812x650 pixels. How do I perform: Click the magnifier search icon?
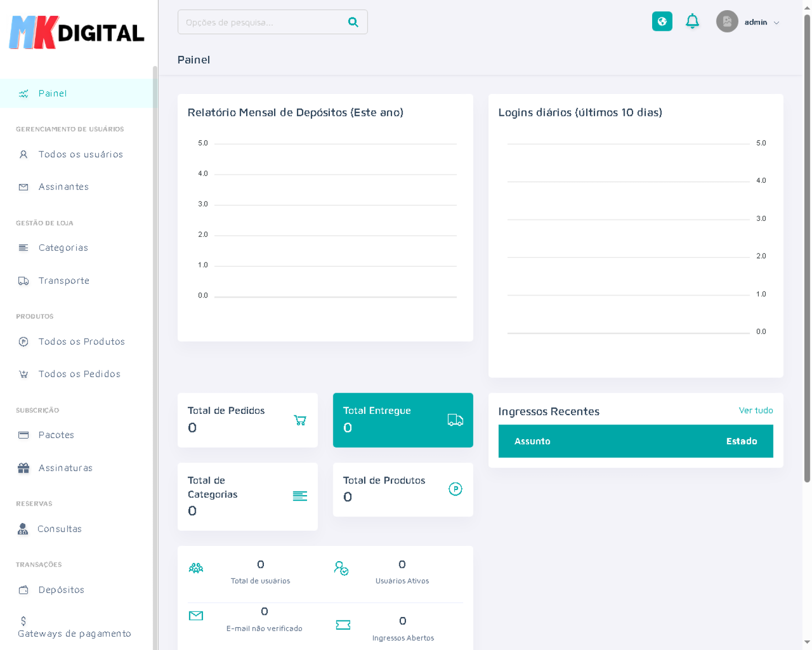pos(353,22)
